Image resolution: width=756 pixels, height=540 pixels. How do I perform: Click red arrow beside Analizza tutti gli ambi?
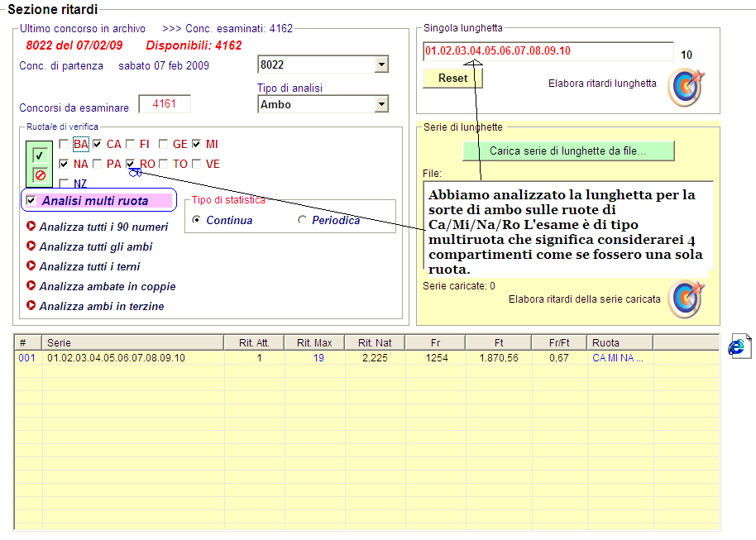[x=31, y=246]
